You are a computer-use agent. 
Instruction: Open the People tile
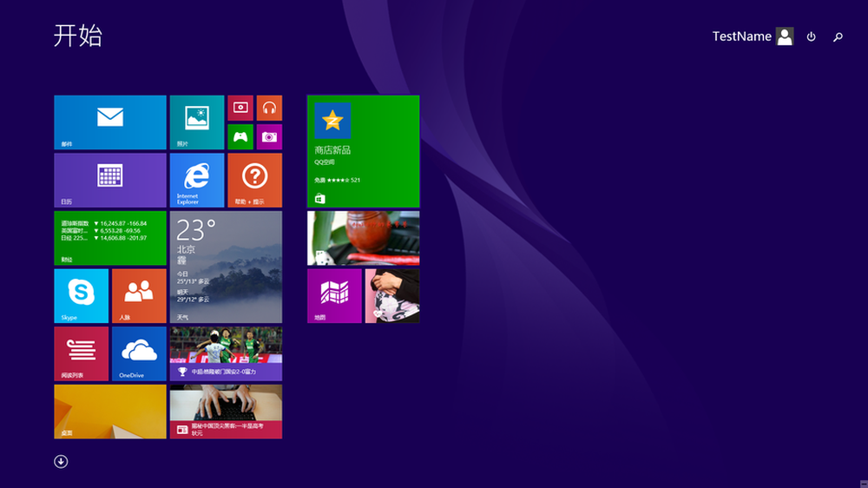click(139, 296)
